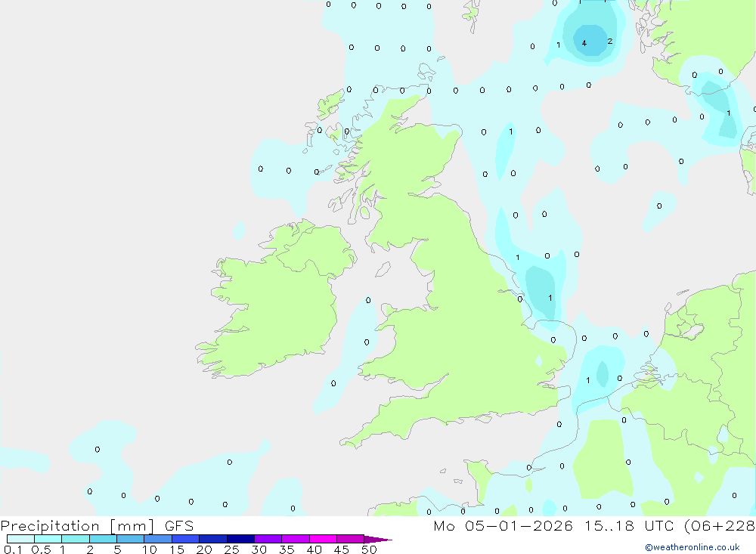Click the 25–30 mm legend color swatch

click(240, 539)
